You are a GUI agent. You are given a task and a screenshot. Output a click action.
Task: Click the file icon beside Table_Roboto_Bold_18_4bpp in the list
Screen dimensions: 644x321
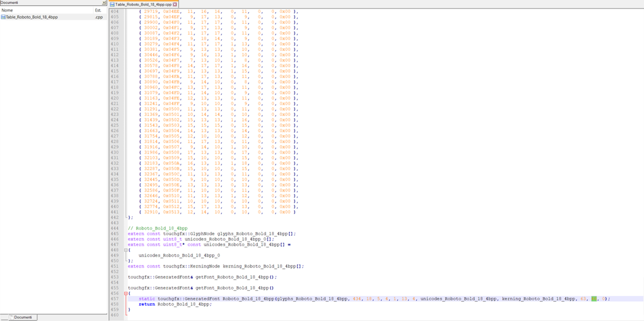tap(3, 17)
